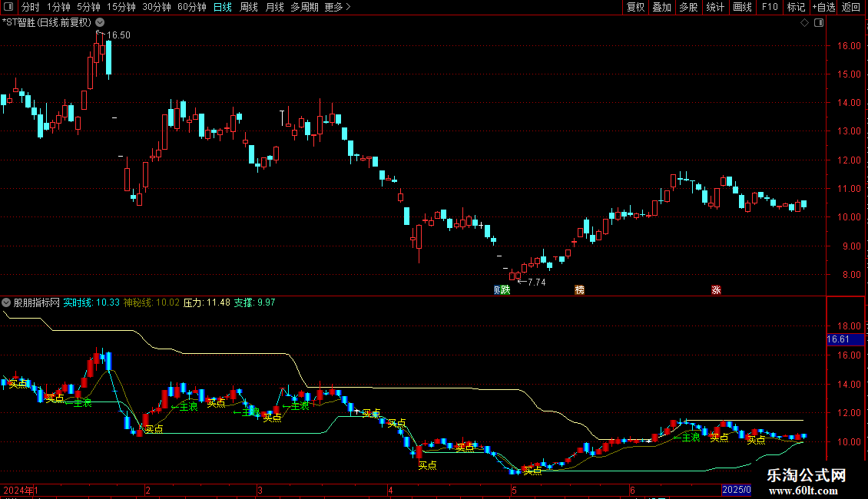
Task: Click the 实时线: 10.33 value
Action: point(91,302)
